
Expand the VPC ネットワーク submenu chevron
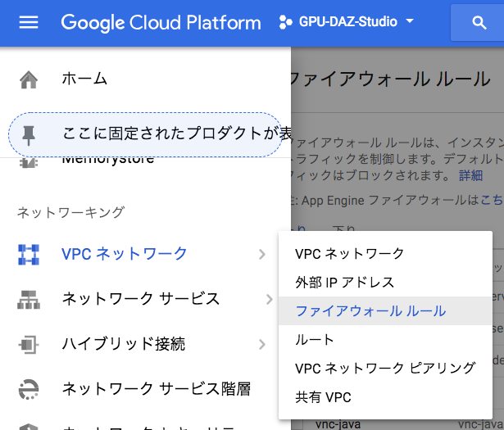262,255
